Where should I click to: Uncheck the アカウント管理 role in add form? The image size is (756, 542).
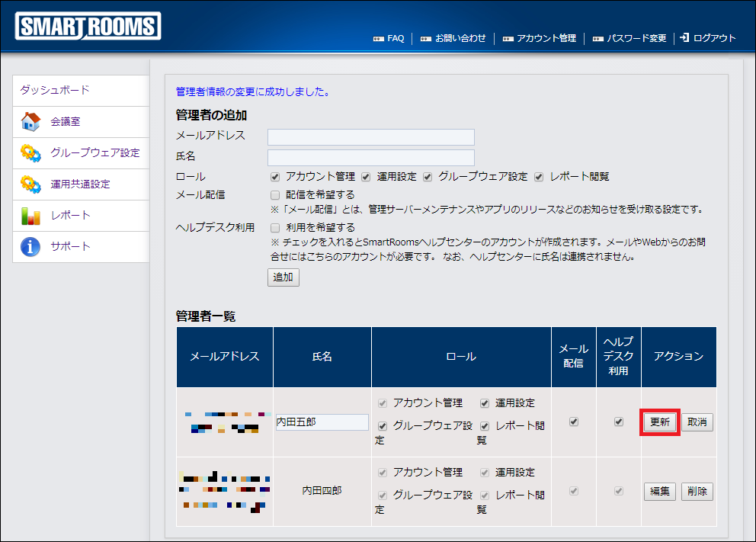coord(275,177)
